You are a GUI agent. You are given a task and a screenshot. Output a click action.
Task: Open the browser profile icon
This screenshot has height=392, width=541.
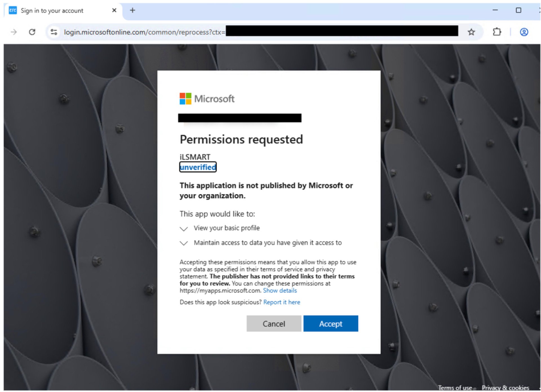tap(524, 32)
